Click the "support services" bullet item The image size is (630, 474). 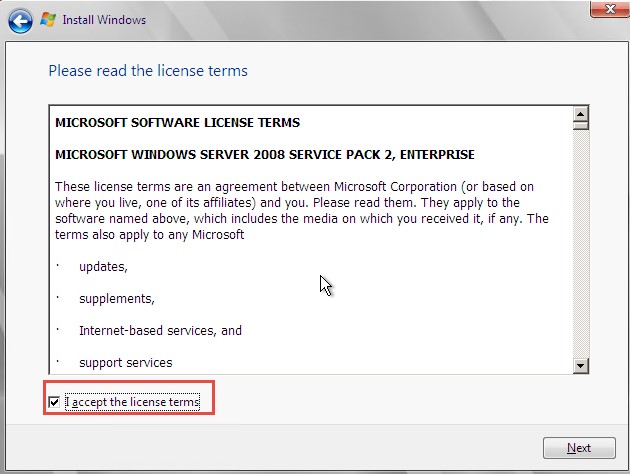125,363
